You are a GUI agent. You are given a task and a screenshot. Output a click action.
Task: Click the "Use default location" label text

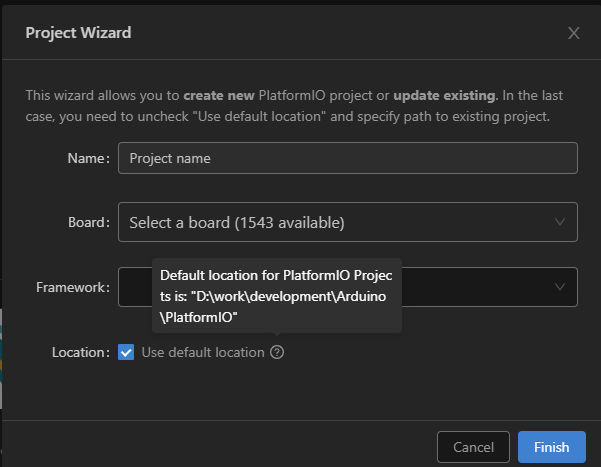point(203,352)
